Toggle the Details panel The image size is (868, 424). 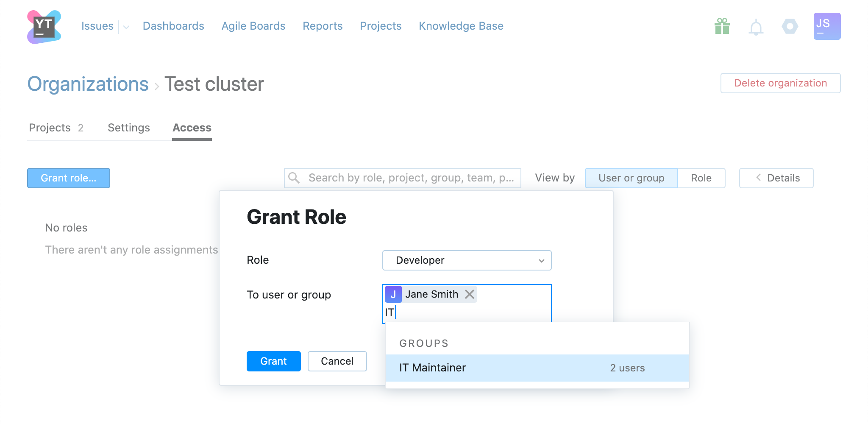coord(776,178)
